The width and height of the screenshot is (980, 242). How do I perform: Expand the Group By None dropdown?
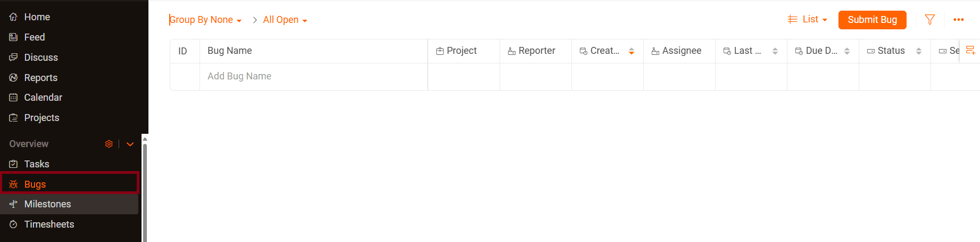[x=205, y=20]
